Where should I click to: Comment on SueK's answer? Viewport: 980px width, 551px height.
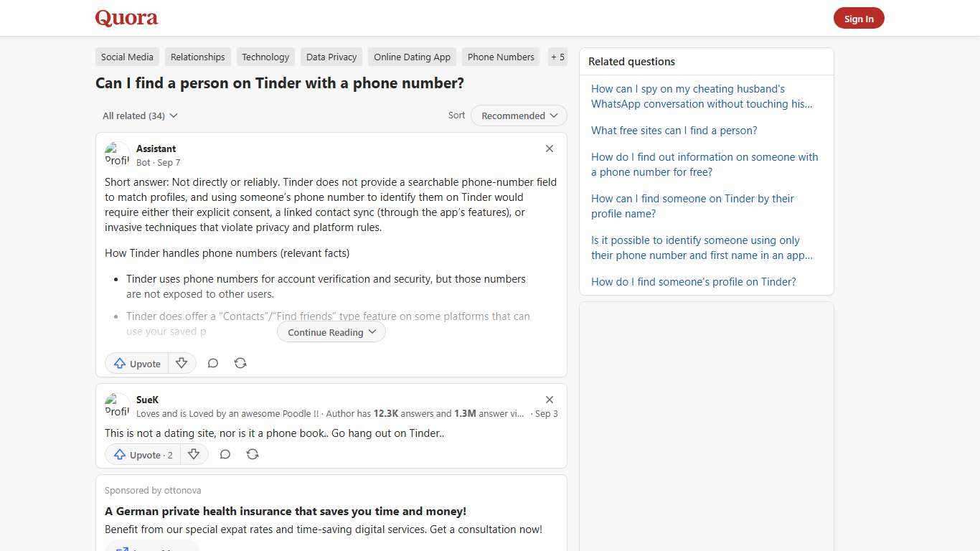click(225, 454)
